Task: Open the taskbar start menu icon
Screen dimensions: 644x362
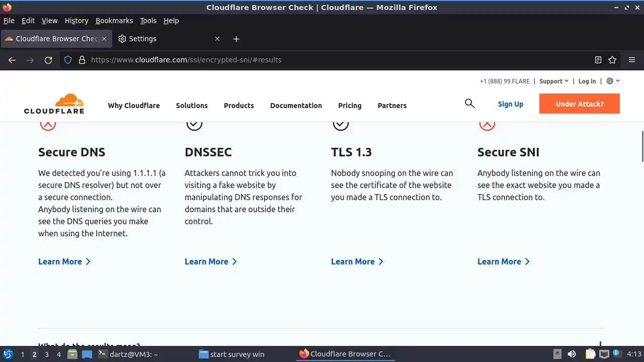Action: point(8,354)
